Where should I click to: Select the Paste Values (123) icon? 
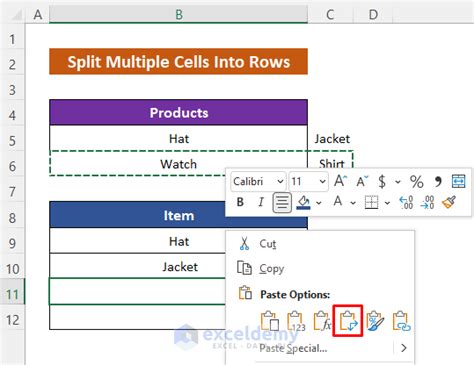pos(296,321)
